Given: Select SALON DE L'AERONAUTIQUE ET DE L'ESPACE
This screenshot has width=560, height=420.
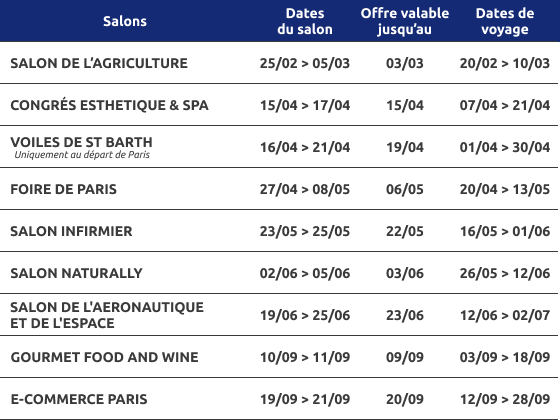Looking at the screenshot, I should [107, 315].
